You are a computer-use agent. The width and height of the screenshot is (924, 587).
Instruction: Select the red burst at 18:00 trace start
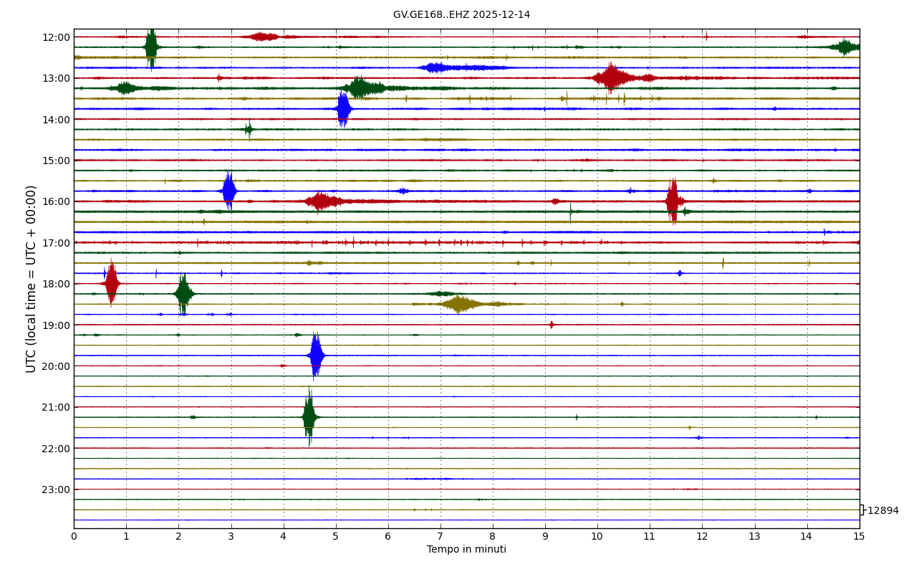coord(111,283)
